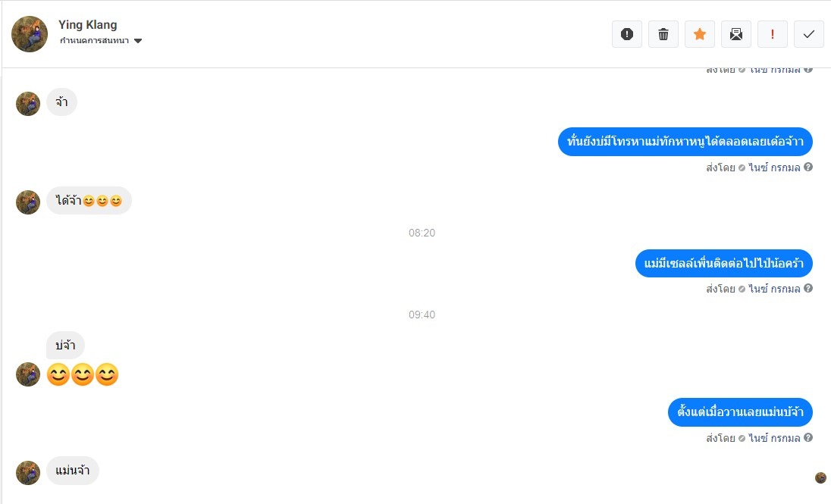Flag conversation with red exclamation icon
Screen dimensions: 831x504
(x=772, y=34)
